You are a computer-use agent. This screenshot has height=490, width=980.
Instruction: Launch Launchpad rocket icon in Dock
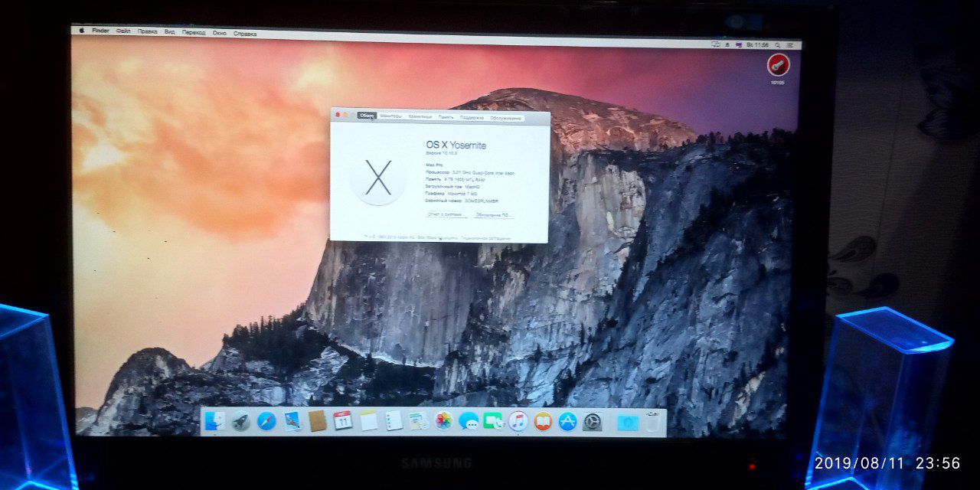(240, 420)
